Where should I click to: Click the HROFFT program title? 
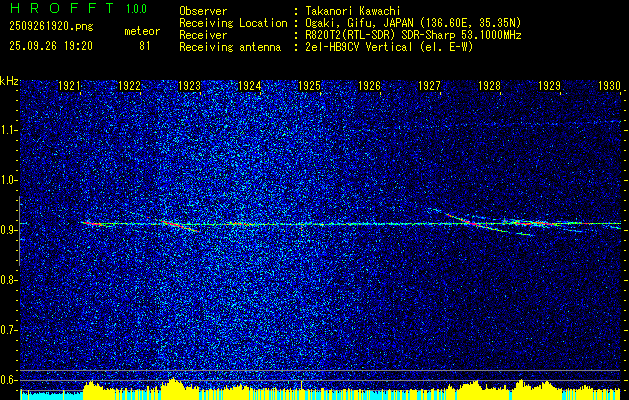pyautogui.click(x=62, y=8)
